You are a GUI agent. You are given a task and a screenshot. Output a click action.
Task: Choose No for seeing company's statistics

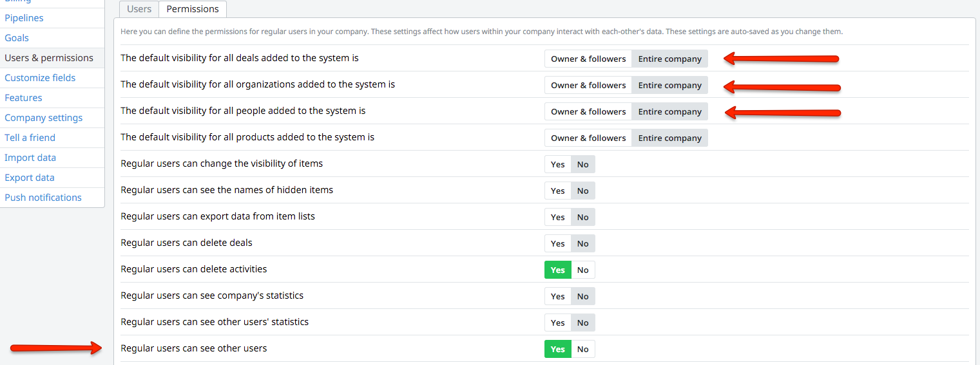[x=583, y=296]
